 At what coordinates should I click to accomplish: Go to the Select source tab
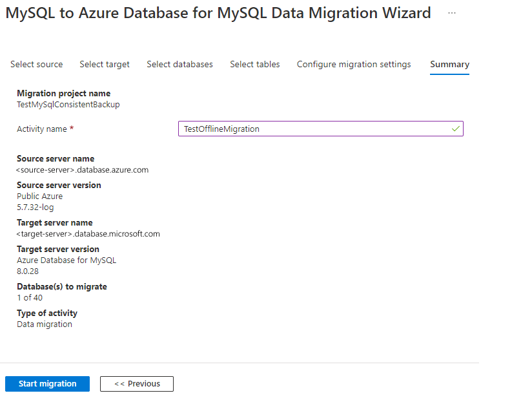click(37, 64)
